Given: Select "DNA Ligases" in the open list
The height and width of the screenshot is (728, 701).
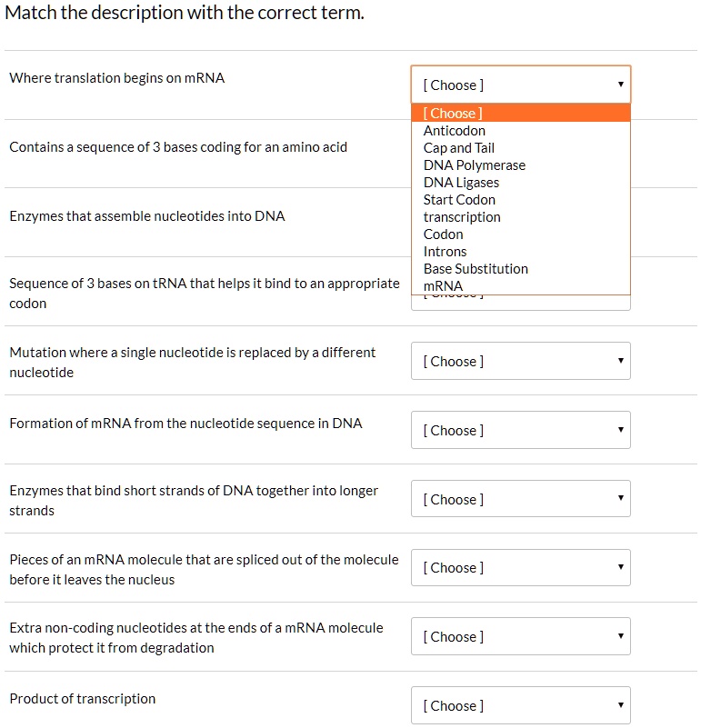Looking at the screenshot, I should (x=461, y=182).
